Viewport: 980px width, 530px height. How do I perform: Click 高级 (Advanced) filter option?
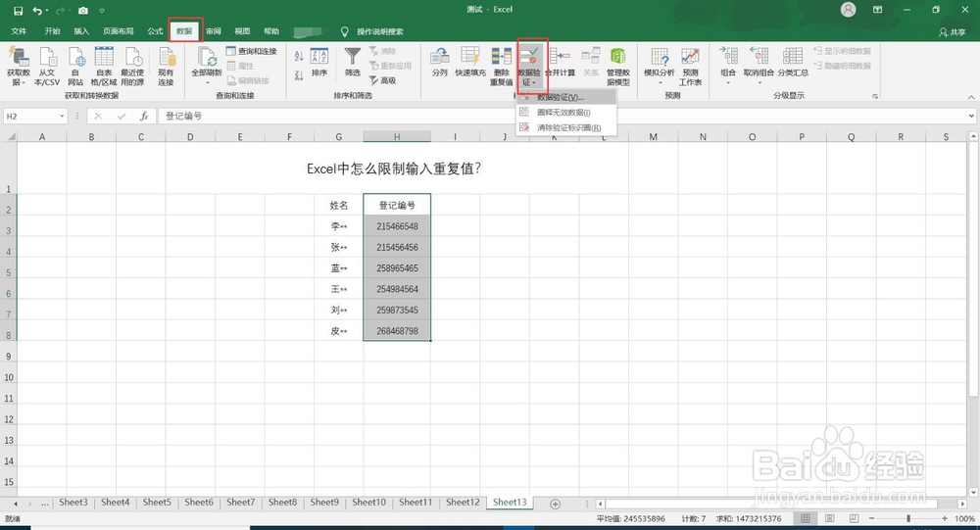pyautogui.click(x=382, y=80)
